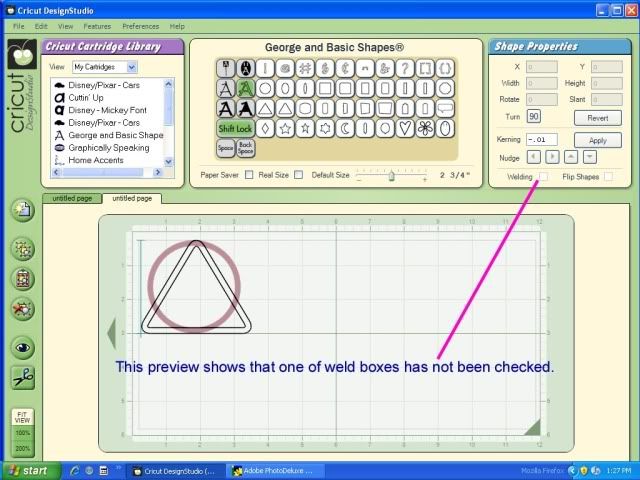Click cartridge list scroll up arrow

point(169,84)
